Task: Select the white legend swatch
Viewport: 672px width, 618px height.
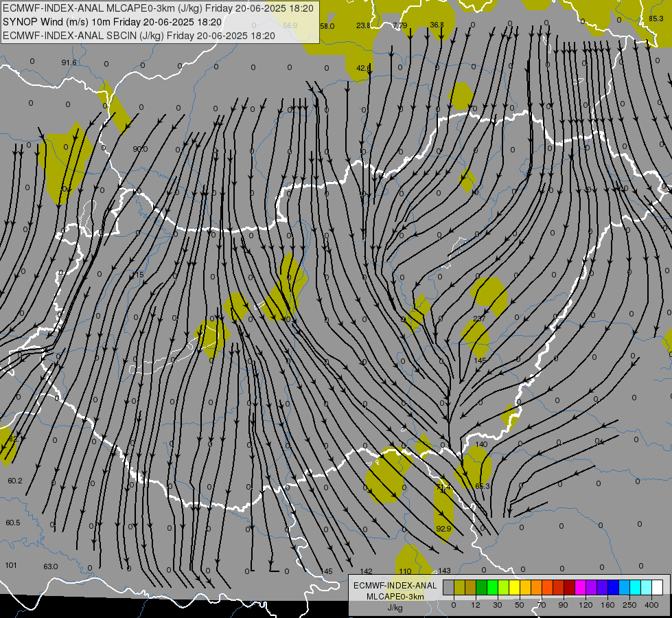Action: click(x=658, y=587)
